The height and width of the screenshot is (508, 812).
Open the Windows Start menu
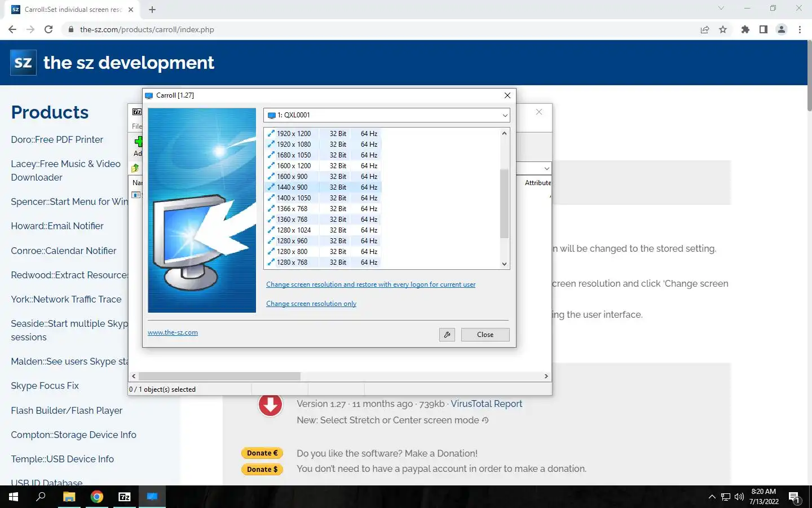coord(14,497)
